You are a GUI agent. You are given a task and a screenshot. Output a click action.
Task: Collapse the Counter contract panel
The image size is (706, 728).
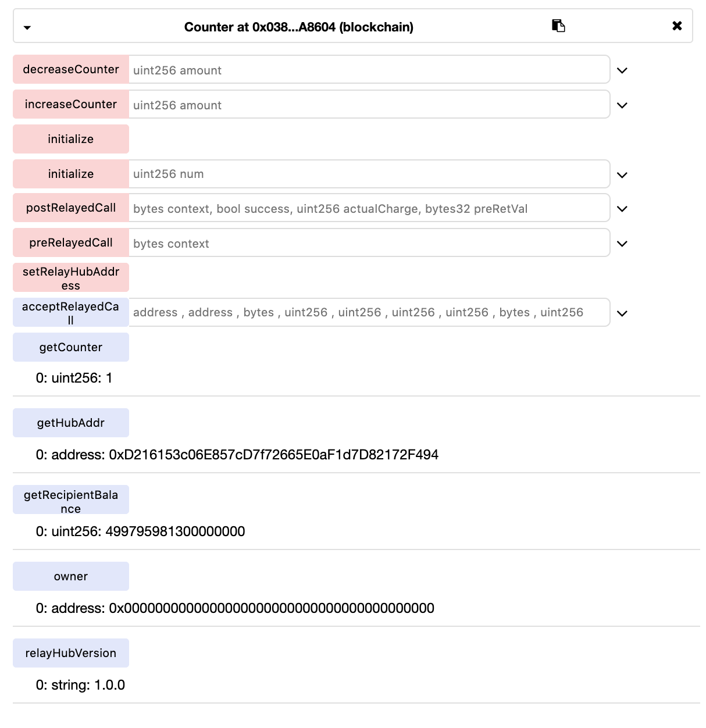point(27,27)
